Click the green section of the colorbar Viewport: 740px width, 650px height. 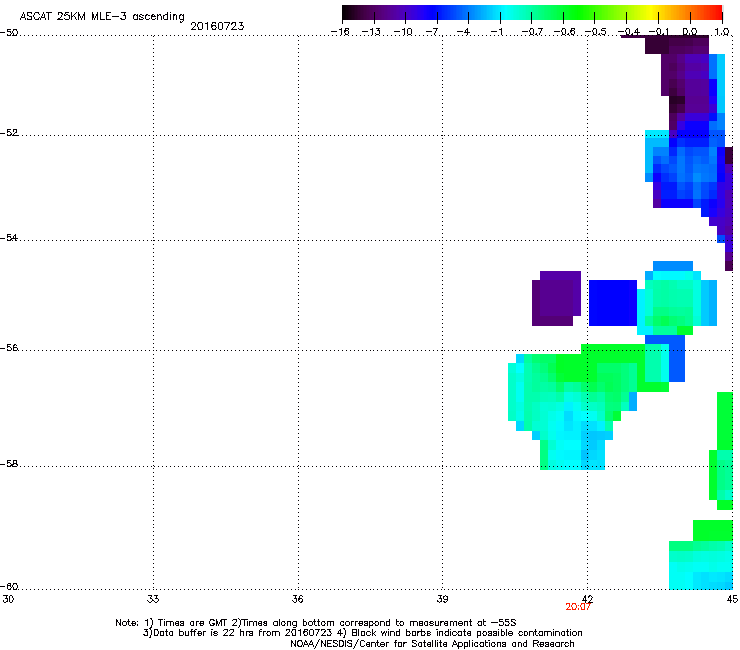[x=580, y=13]
